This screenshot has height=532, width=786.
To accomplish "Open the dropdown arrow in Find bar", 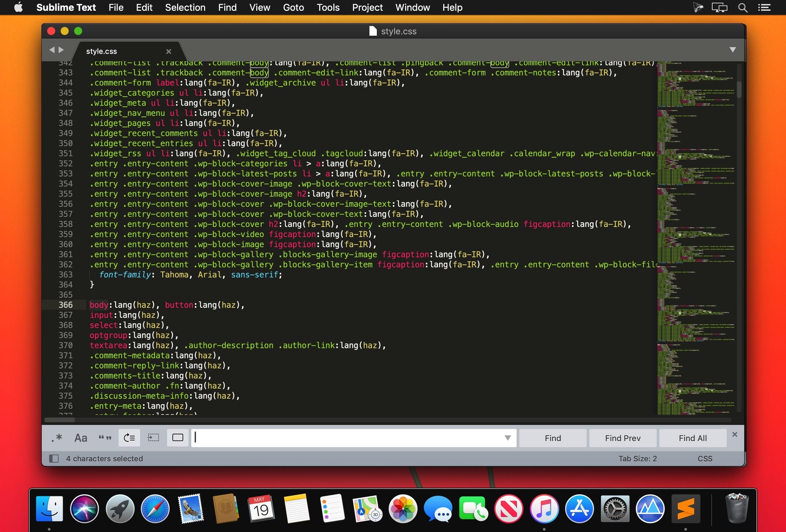I will click(507, 437).
